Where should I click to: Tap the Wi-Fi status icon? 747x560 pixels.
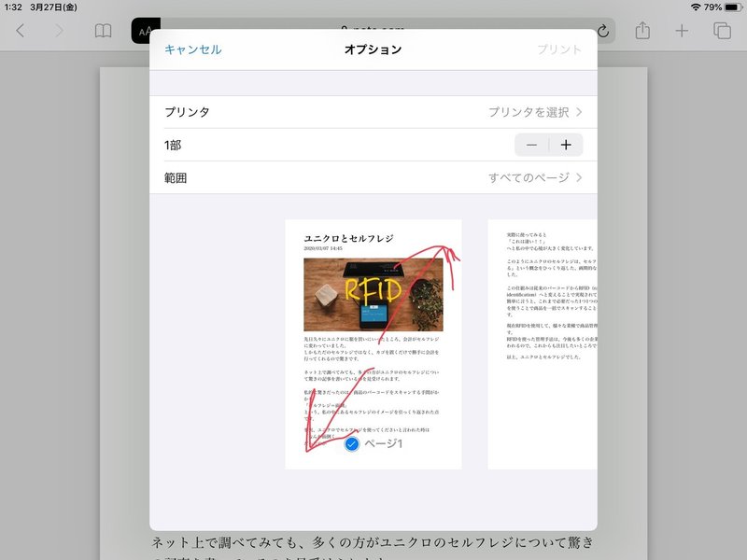[696, 7]
